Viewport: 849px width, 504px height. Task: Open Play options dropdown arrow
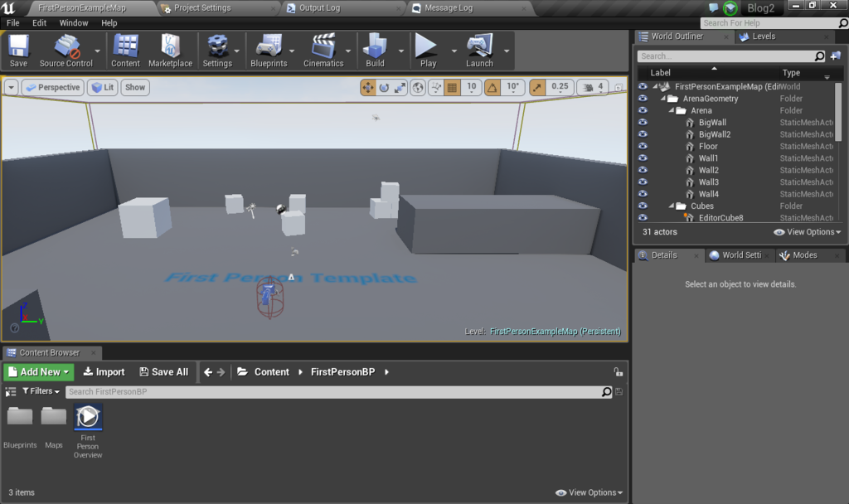click(454, 51)
